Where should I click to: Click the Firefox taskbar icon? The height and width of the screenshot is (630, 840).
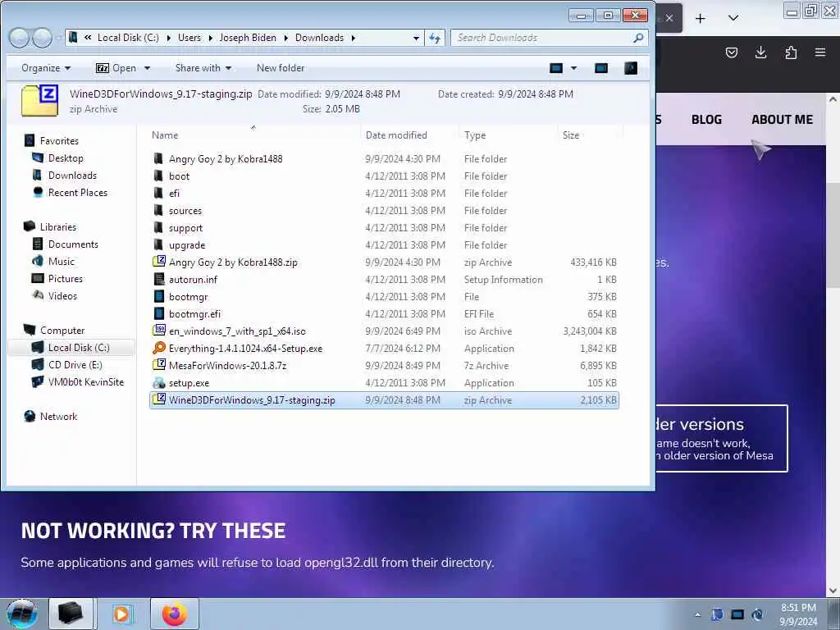pos(175,614)
